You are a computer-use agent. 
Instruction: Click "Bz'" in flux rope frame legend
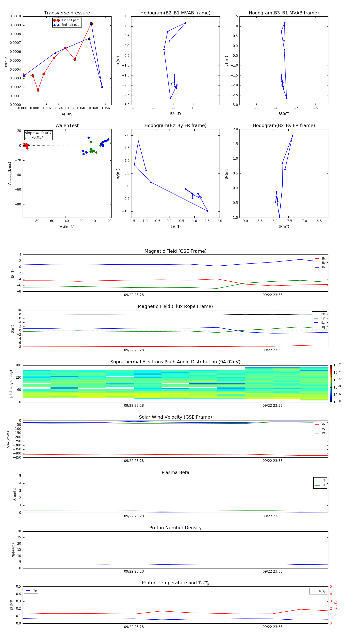tap(323, 323)
